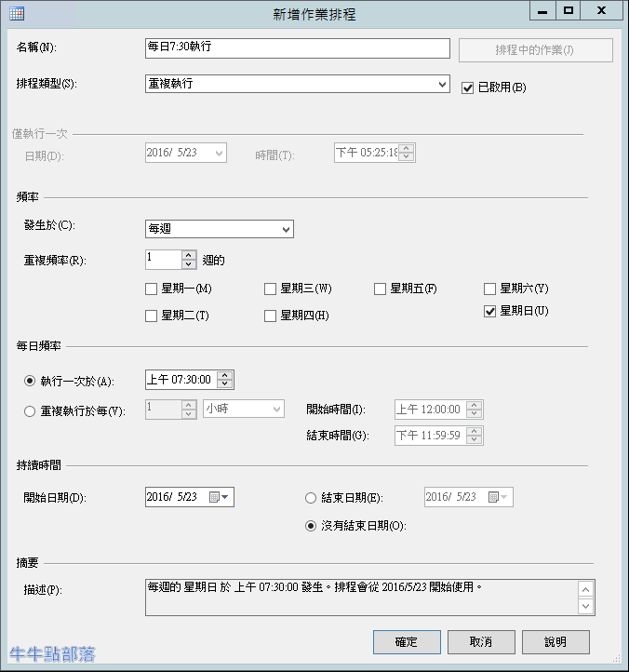Toggle the 已啟用 checkbox
Screen dimensions: 629x672
point(468,87)
